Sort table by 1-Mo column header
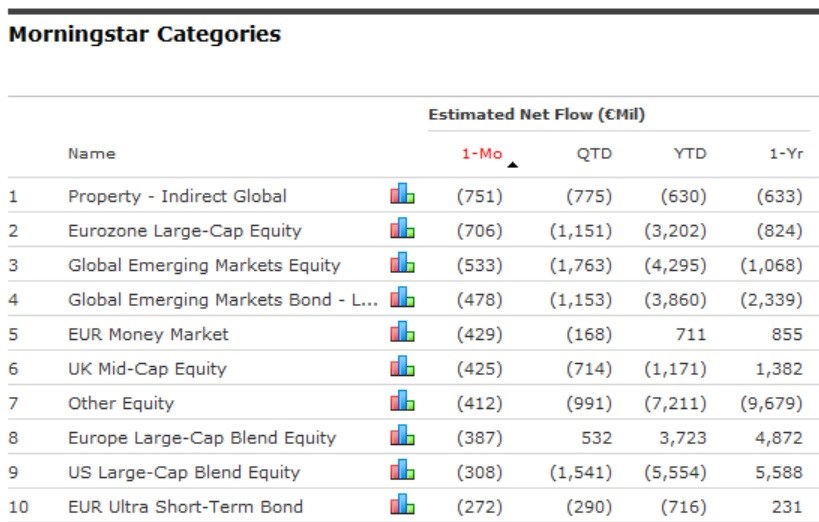Viewport: 819px width, 522px height. (480, 154)
